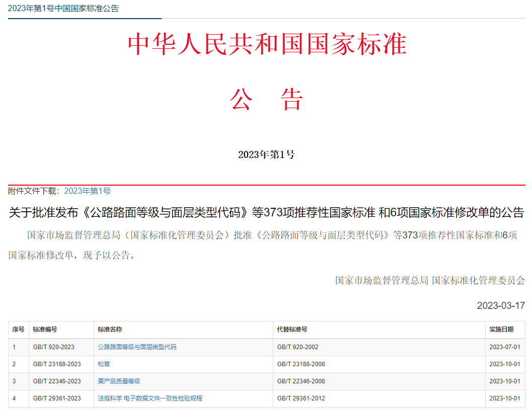The height and width of the screenshot is (410, 532).
Task: Click the 序号 table header
Action: (16, 330)
